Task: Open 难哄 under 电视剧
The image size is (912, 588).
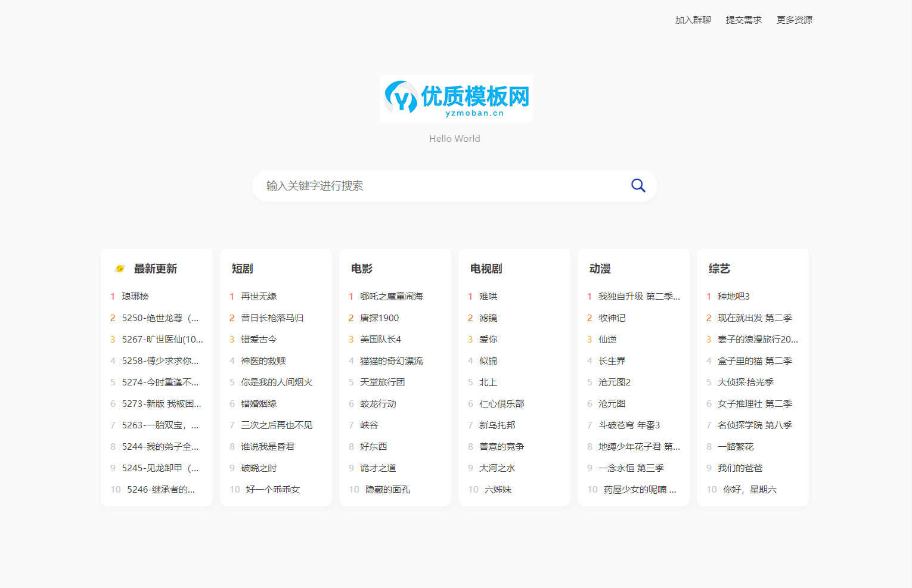Action: (x=488, y=296)
